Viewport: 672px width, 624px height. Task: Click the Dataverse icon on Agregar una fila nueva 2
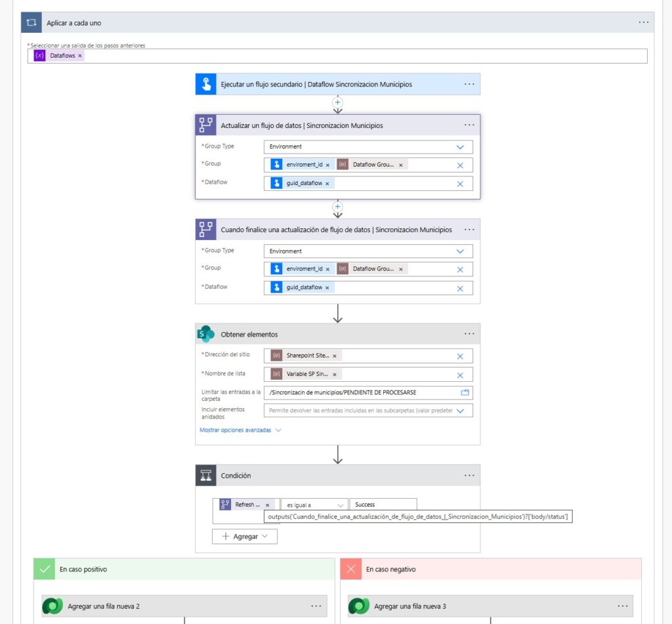click(52, 606)
